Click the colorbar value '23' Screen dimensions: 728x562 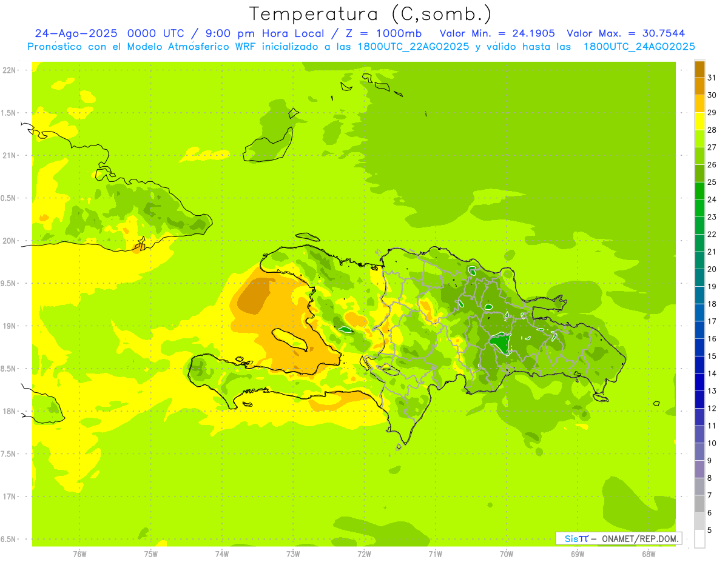click(712, 217)
